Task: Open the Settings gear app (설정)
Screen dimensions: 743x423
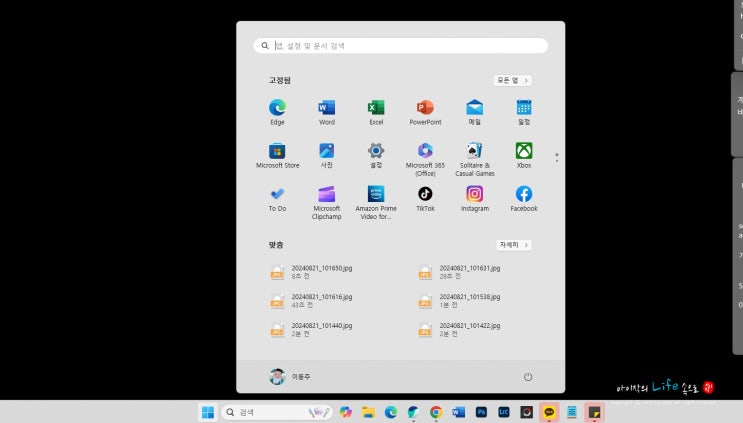Action: coord(376,155)
